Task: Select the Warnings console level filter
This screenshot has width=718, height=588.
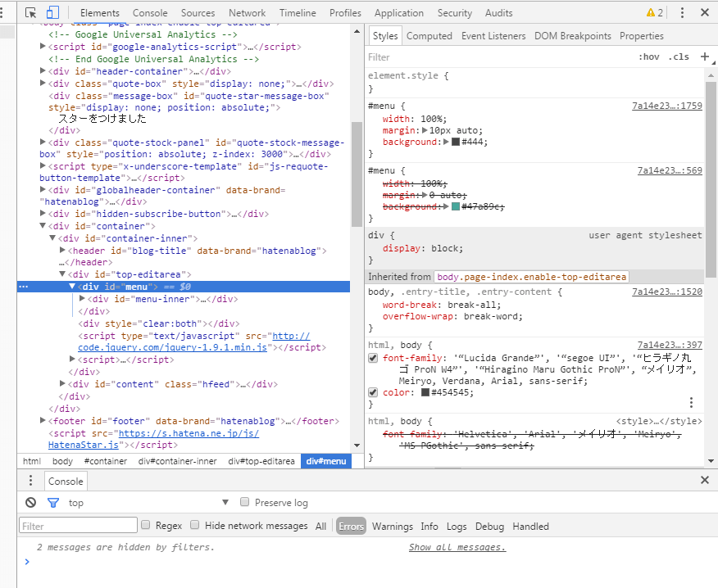Action: (x=393, y=527)
